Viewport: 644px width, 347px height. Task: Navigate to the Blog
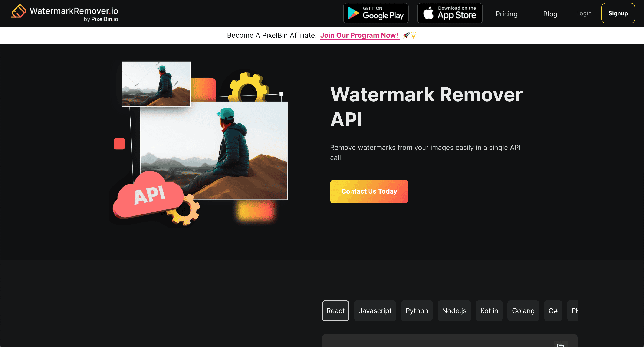(x=550, y=14)
